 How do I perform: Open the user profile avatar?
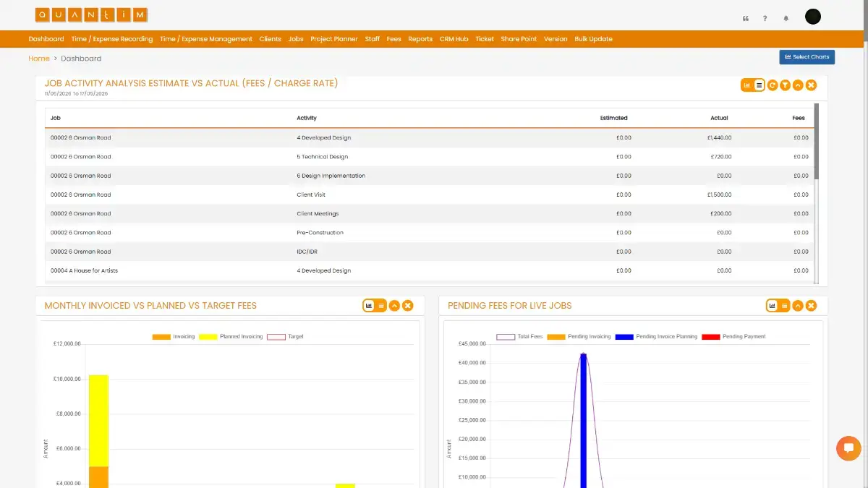pyautogui.click(x=813, y=17)
